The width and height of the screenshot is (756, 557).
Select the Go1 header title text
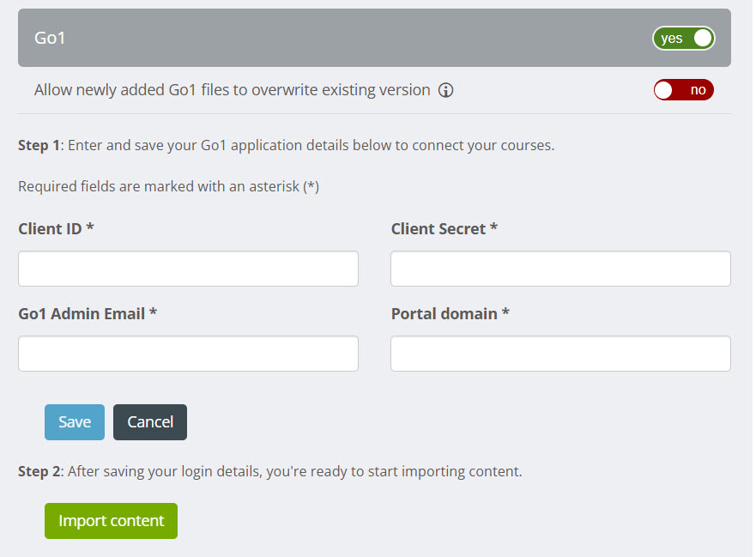click(x=50, y=38)
